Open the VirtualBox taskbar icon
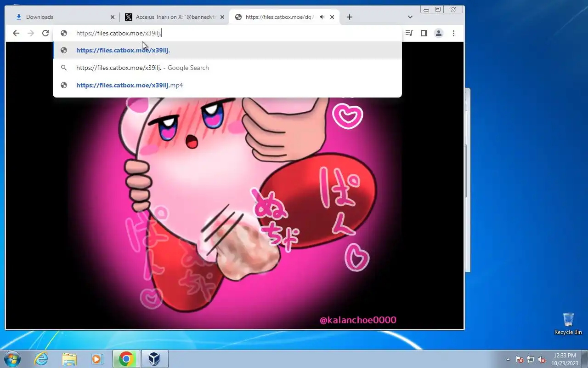 154,359
